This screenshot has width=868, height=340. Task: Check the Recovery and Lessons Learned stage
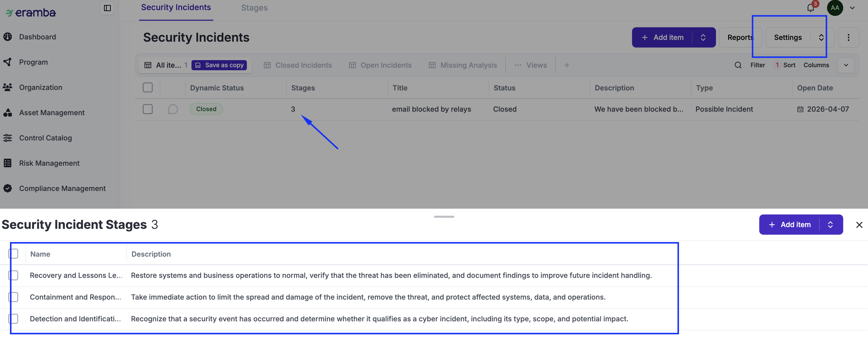click(13, 275)
